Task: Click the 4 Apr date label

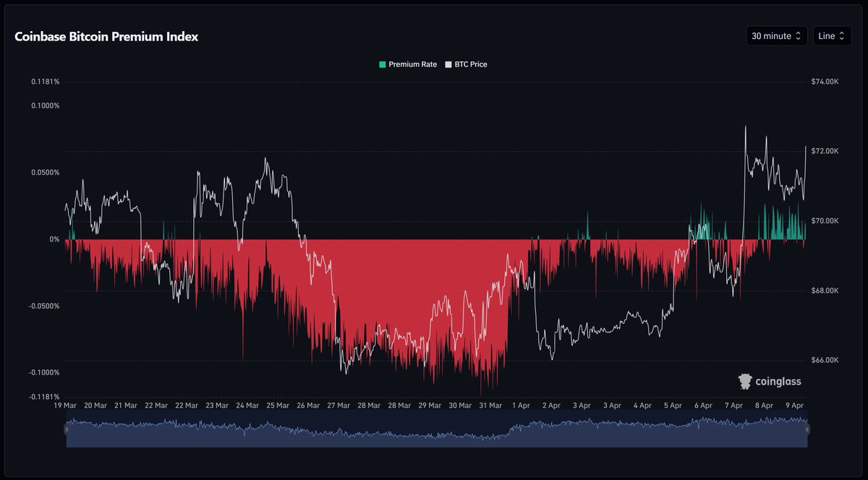Action: click(x=642, y=406)
